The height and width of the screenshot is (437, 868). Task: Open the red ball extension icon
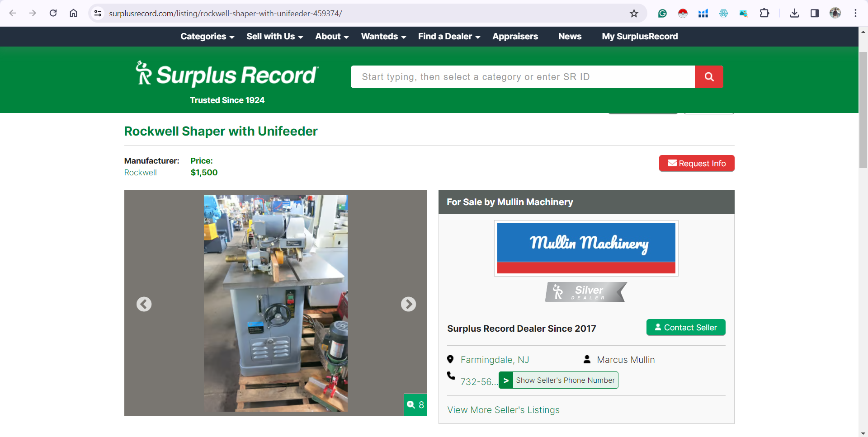coord(683,14)
